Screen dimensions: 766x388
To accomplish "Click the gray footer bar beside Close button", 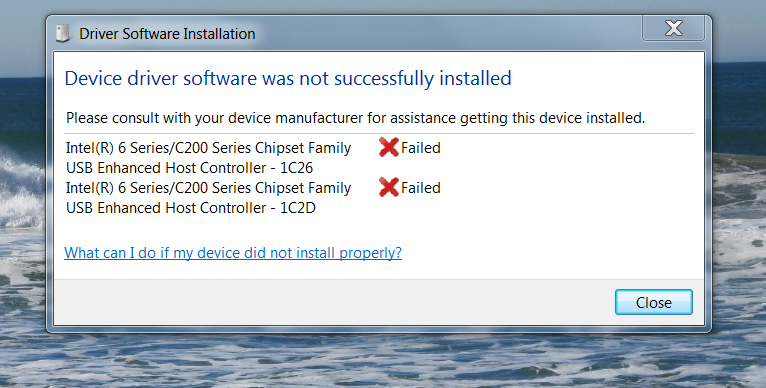I will 332,302.
